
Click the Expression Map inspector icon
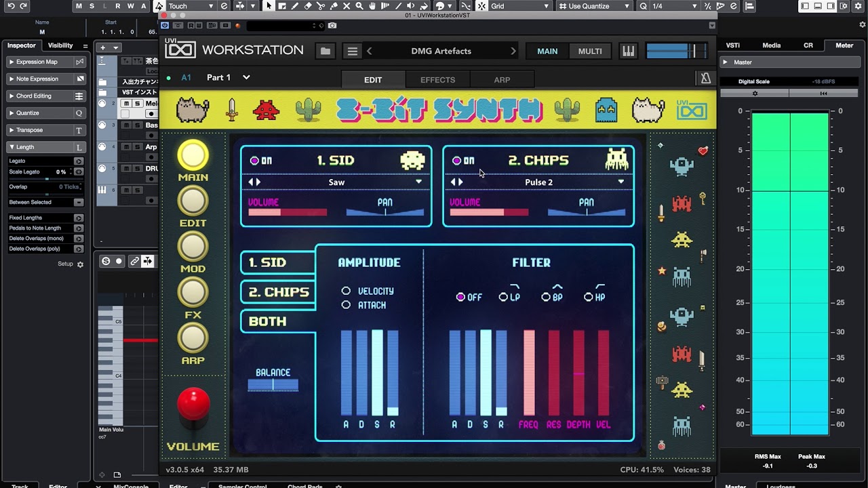point(79,62)
